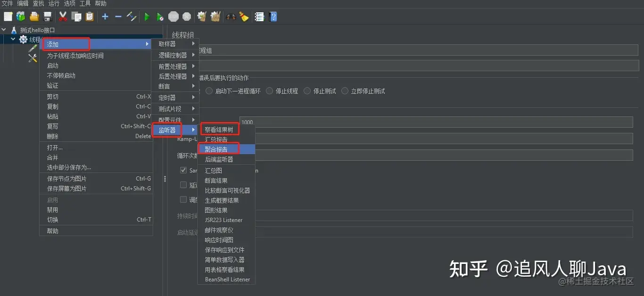Viewport: 644px width, 296px height.
Task: Click the broom Reset Search icon
Action: point(244,17)
